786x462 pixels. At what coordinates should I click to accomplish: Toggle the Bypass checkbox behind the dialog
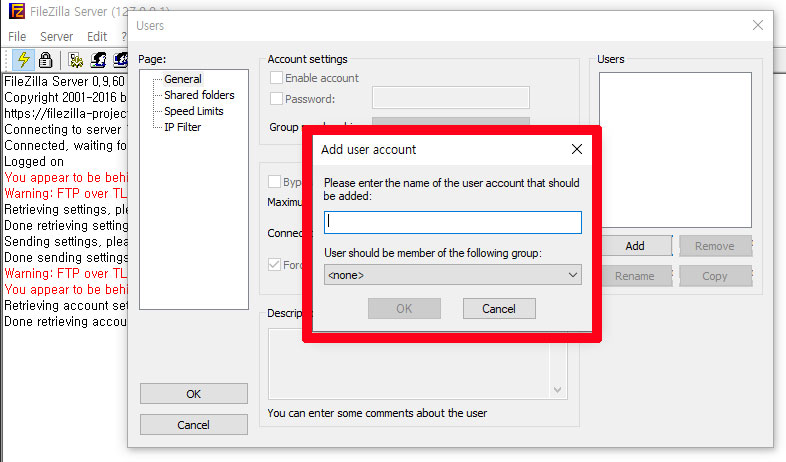[274, 181]
